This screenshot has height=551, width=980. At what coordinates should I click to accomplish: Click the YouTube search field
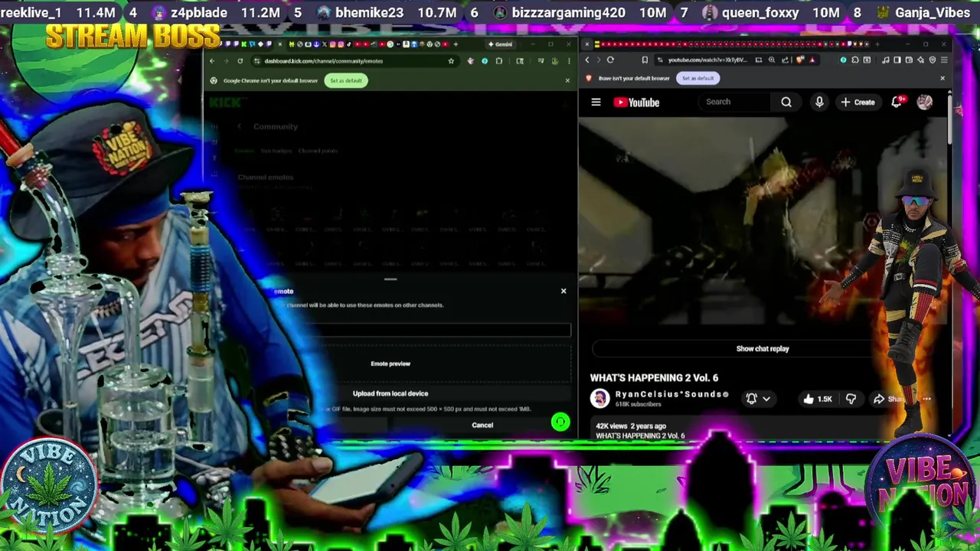coord(735,102)
